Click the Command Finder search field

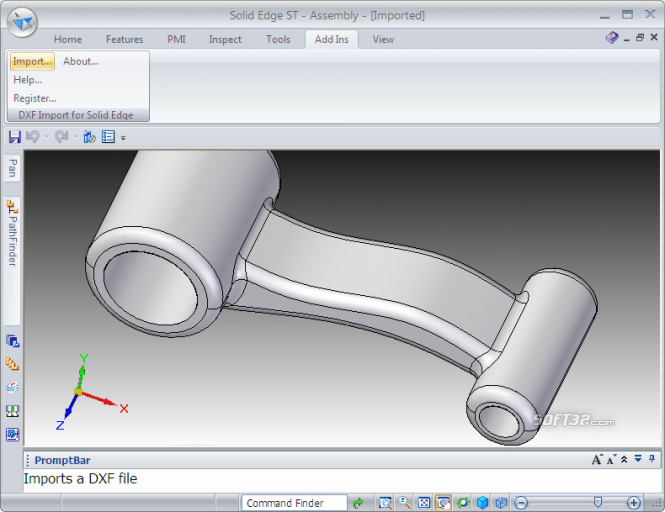pyautogui.click(x=294, y=503)
